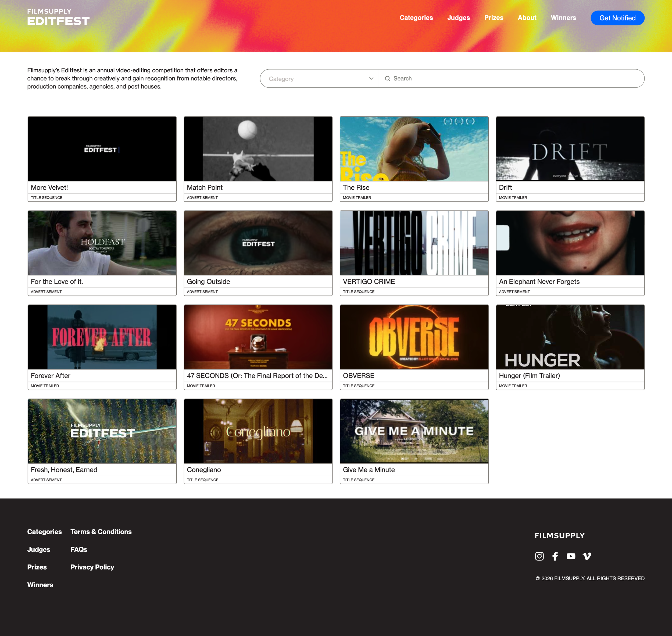Click the '47 SECONDS (Or: The Final Report...' title
The width and height of the screenshot is (672, 636).
(x=257, y=376)
